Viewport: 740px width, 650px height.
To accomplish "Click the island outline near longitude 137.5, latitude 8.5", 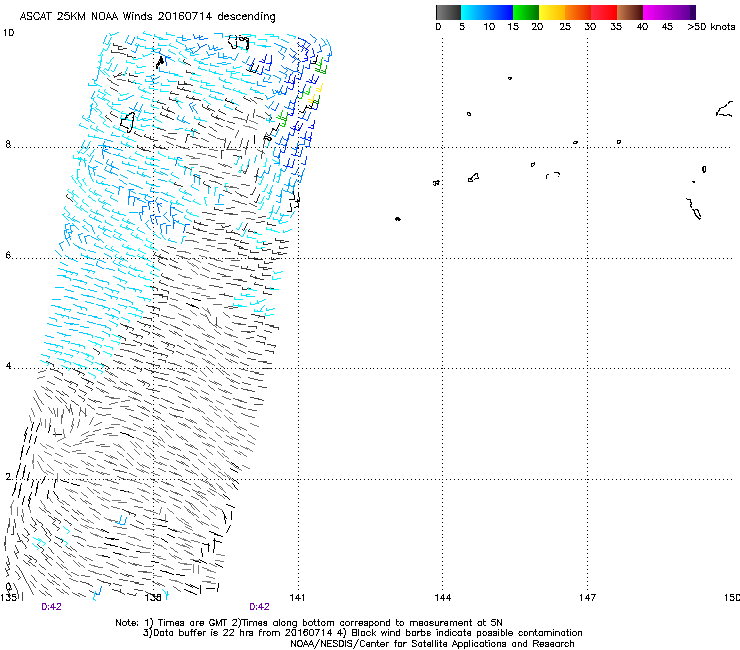I will pos(127,122).
